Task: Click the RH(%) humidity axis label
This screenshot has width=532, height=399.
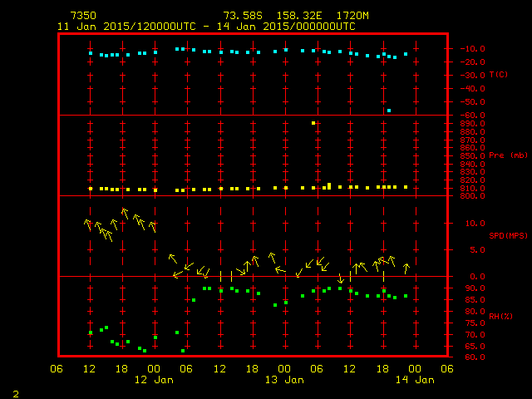Action: click(x=501, y=317)
